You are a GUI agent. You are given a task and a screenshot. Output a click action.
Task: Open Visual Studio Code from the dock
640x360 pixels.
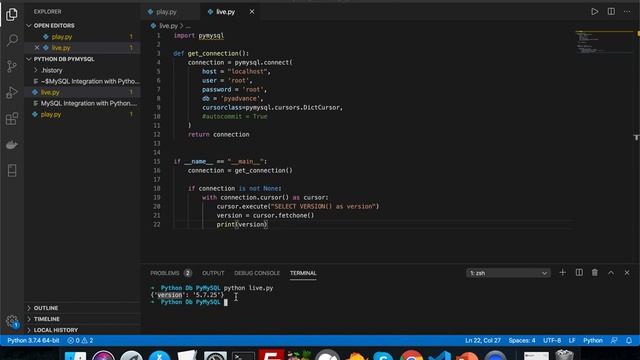click(440, 356)
